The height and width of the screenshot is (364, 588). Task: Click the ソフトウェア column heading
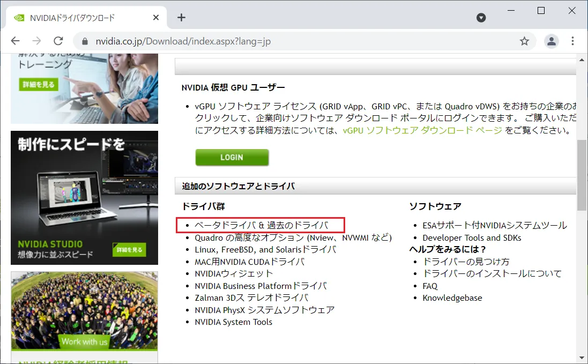pyautogui.click(x=435, y=206)
